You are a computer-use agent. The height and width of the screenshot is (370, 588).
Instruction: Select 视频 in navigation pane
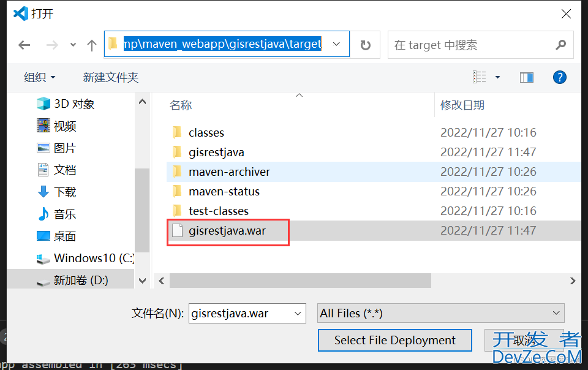click(64, 126)
